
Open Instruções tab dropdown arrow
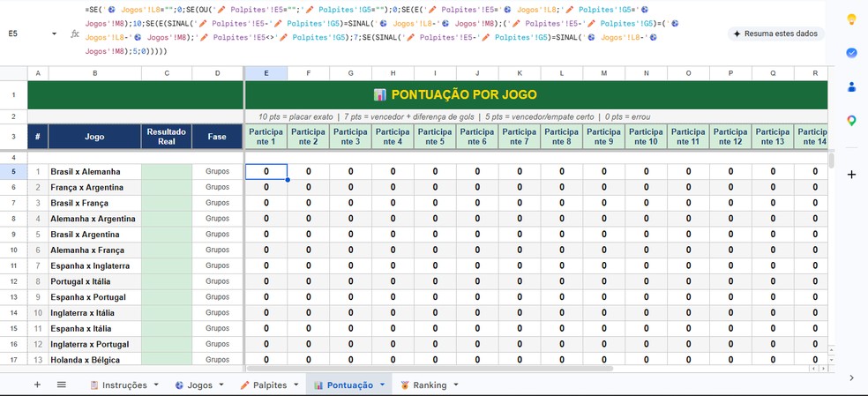pos(156,385)
